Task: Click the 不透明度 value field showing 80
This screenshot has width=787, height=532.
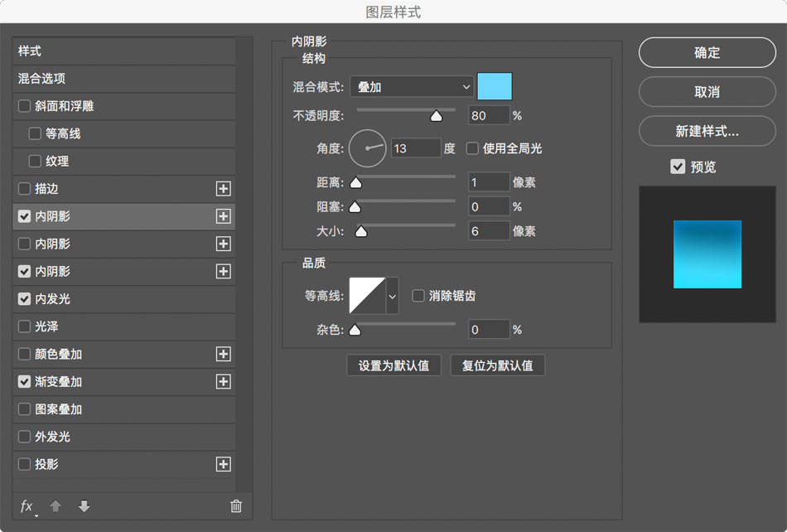Action: pos(489,116)
